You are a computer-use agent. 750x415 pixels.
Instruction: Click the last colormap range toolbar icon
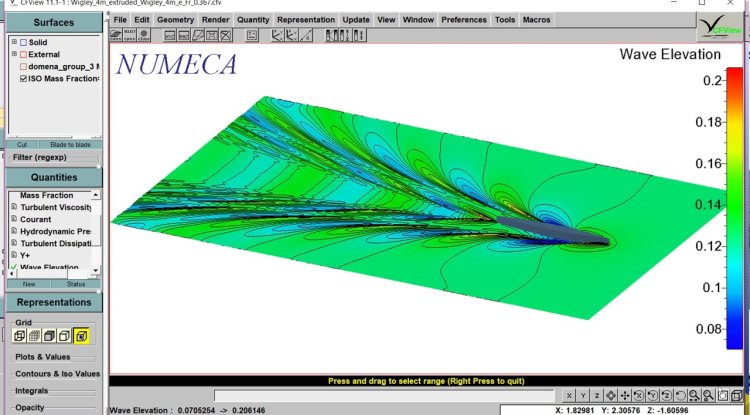point(360,35)
